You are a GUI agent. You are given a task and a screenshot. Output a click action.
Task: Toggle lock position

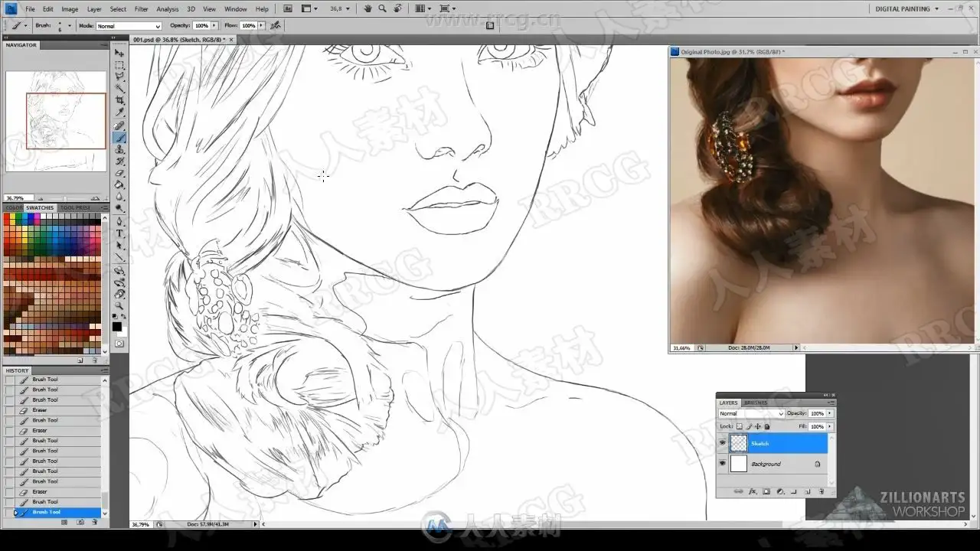[x=758, y=426]
